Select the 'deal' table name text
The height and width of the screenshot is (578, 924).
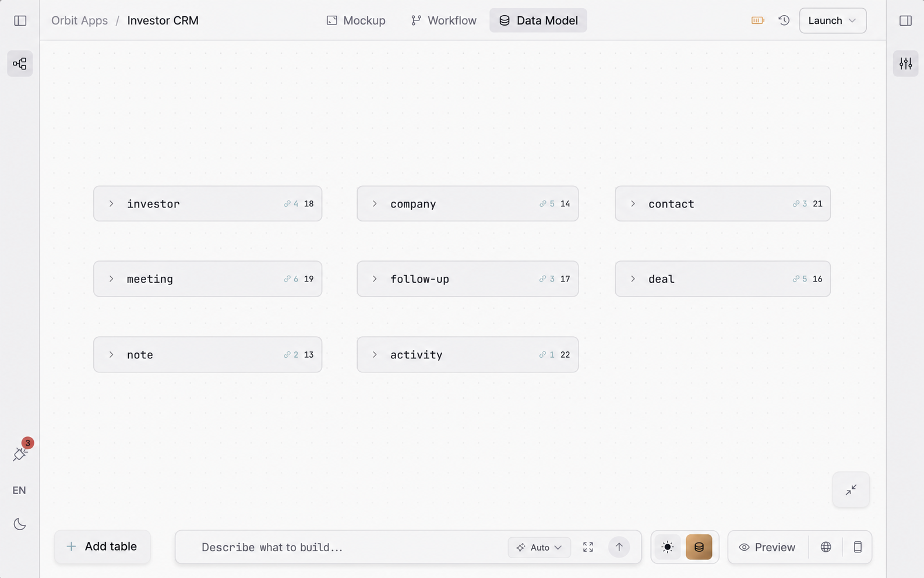pos(661,279)
